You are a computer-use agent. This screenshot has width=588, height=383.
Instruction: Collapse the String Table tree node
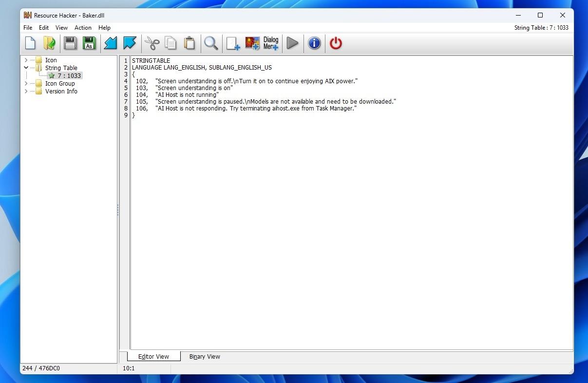pyautogui.click(x=26, y=68)
